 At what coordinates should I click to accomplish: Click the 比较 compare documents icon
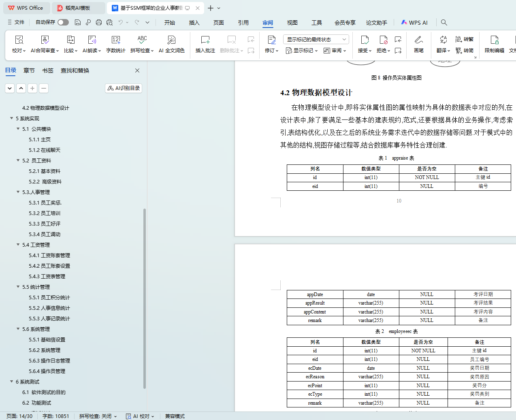[70, 40]
